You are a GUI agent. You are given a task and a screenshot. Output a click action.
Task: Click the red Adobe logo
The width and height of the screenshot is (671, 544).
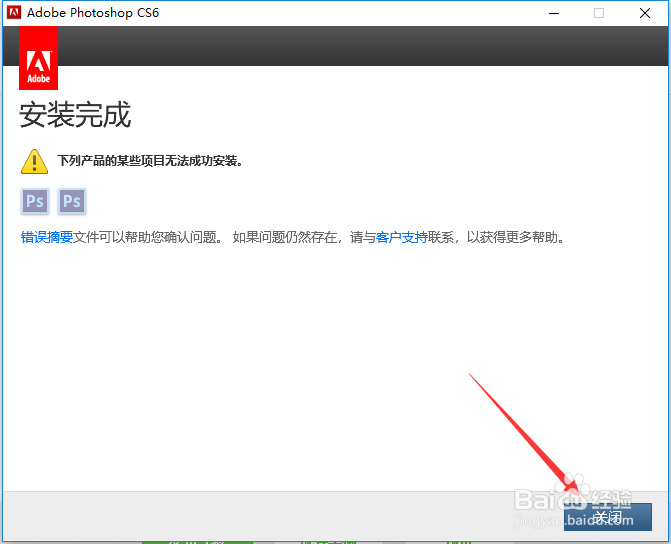(39, 58)
